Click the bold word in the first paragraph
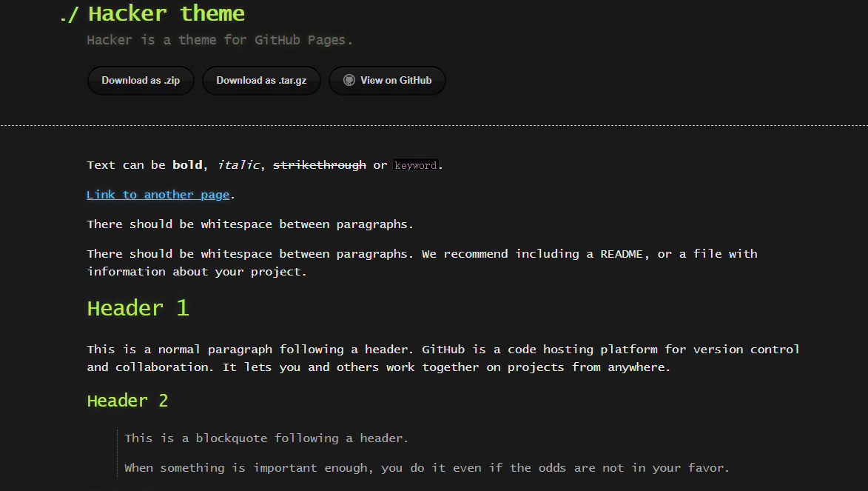868x491 pixels. (187, 165)
